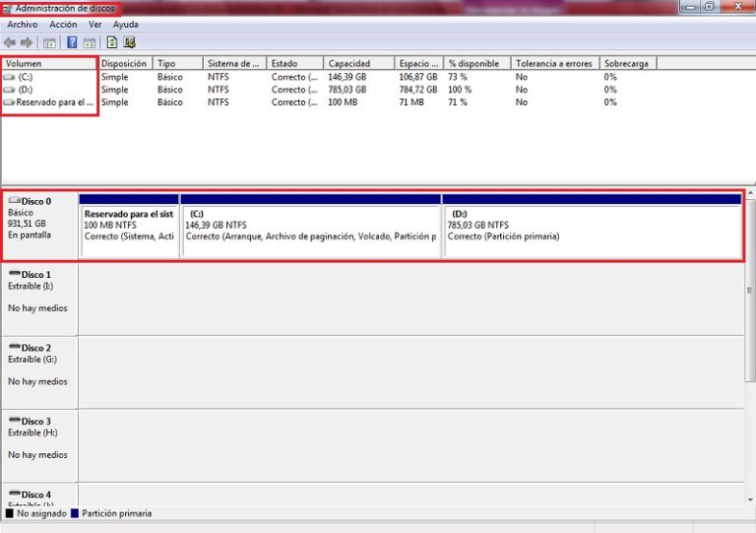This screenshot has width=756, height=533.
Task: Sort by Tipo column header
Action: (178, 63)
